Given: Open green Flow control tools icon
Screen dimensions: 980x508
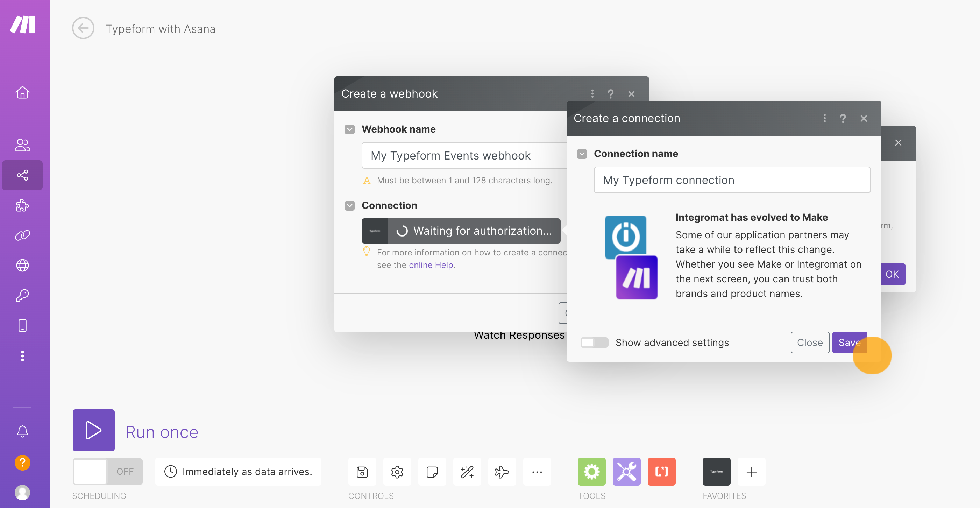Looking at the screenshot, I should click(x=591, y=472).
